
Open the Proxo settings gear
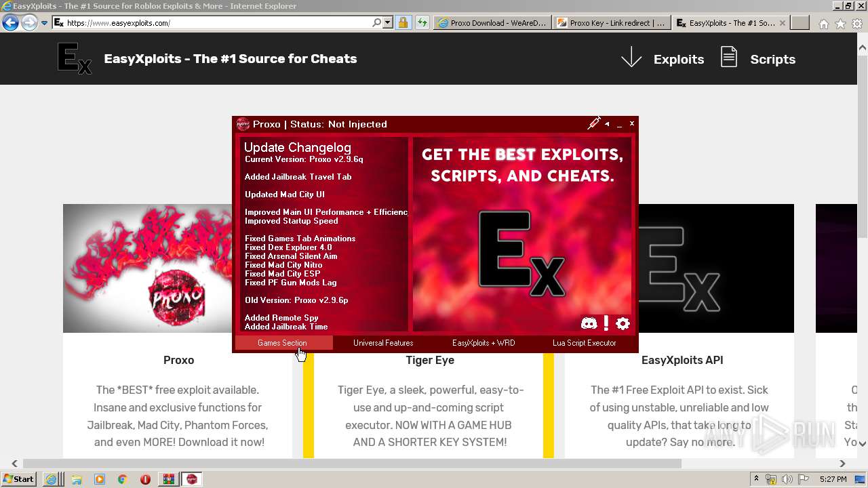coord(623,323)
